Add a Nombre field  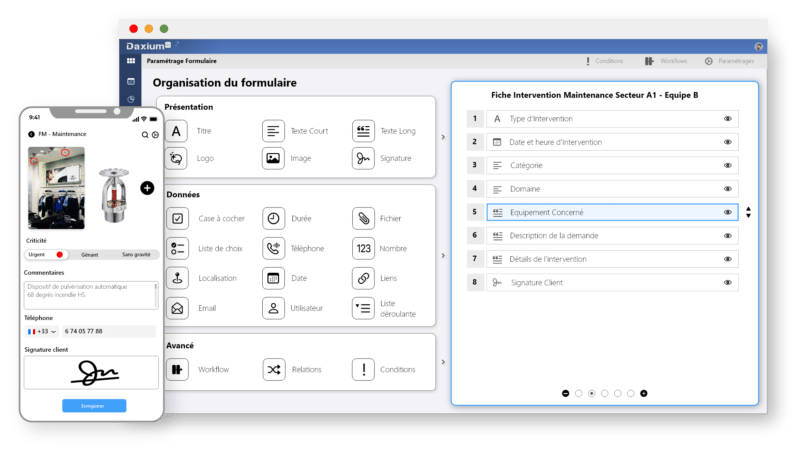click(363, 248)
